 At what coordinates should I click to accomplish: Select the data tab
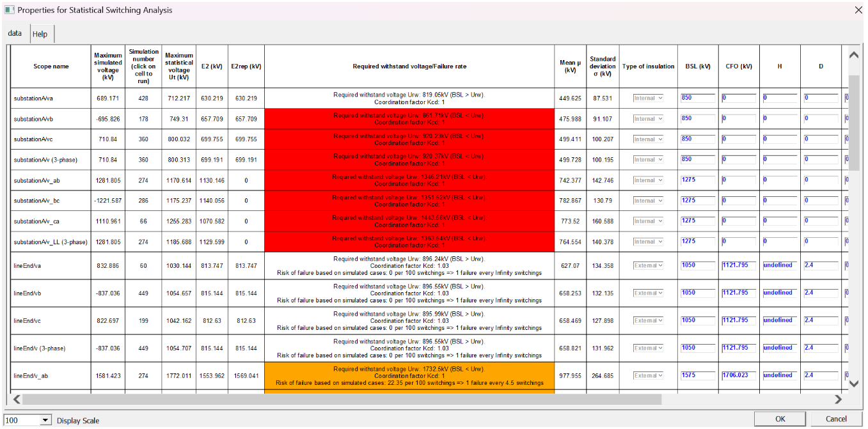point(15,33)
